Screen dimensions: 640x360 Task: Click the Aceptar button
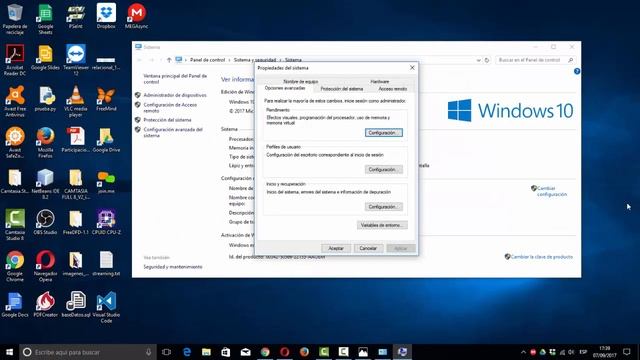pyautogui.click(x=336, y=248)
